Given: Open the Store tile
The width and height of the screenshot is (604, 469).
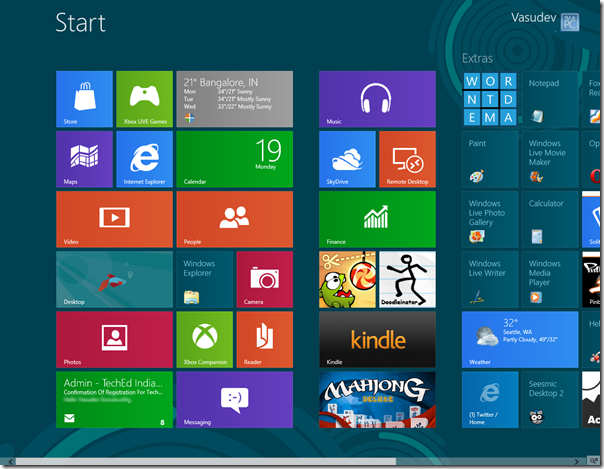Looking at the screenshot, I should coord(84,99).
